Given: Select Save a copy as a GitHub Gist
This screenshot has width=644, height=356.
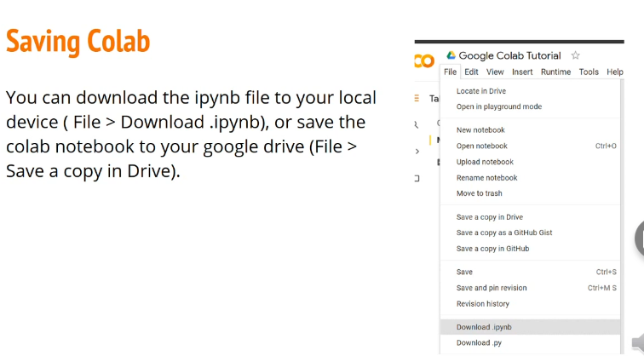Looking at the screenshot, I should (530, 233).
